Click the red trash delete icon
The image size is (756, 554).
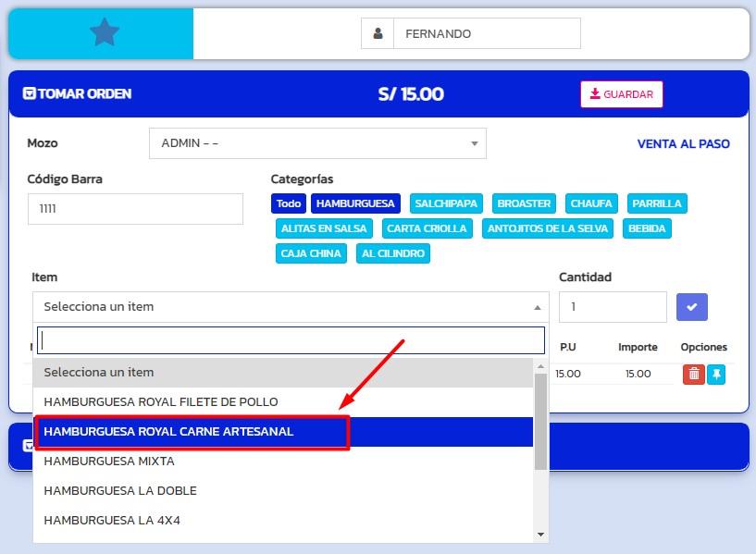click(693, 374)
